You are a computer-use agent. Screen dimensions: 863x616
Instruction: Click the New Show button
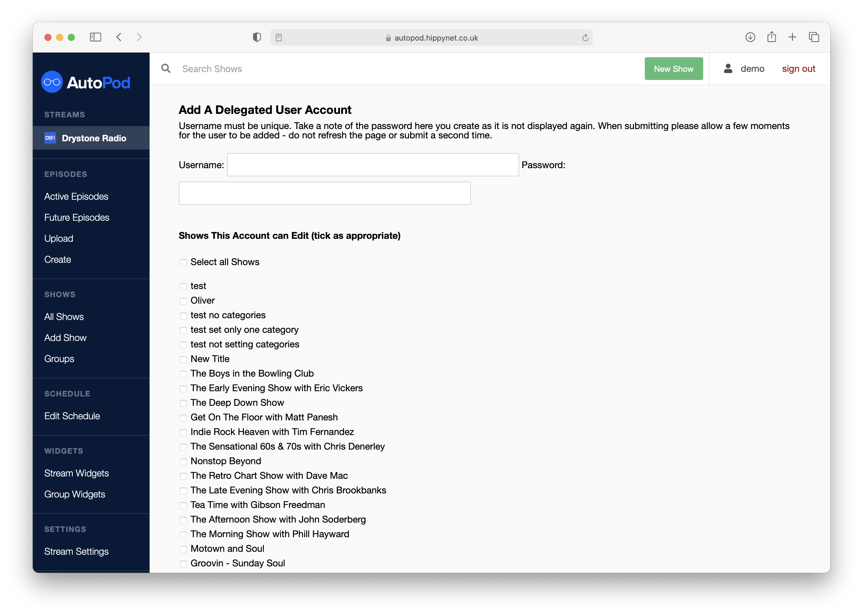coord(674,69)
